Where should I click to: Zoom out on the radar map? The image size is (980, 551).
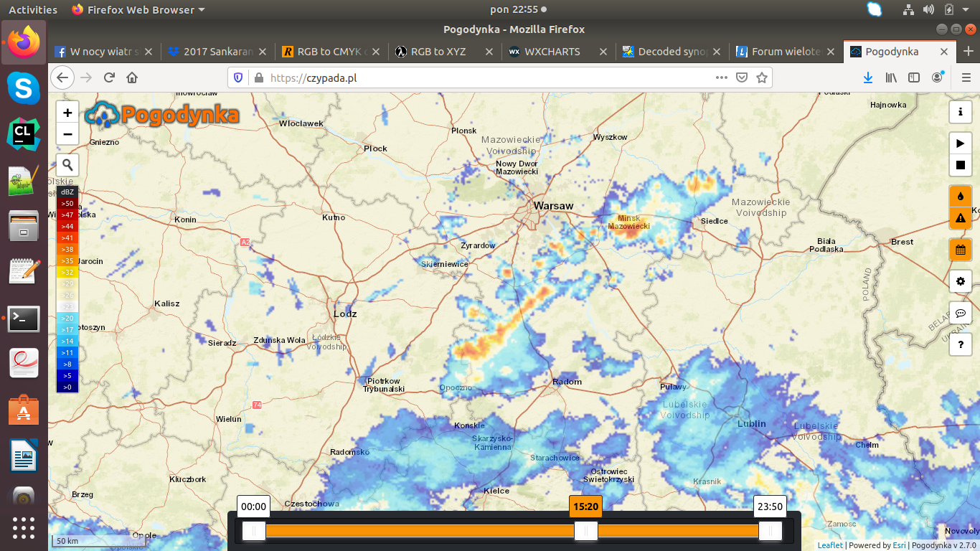coord(67,134)
